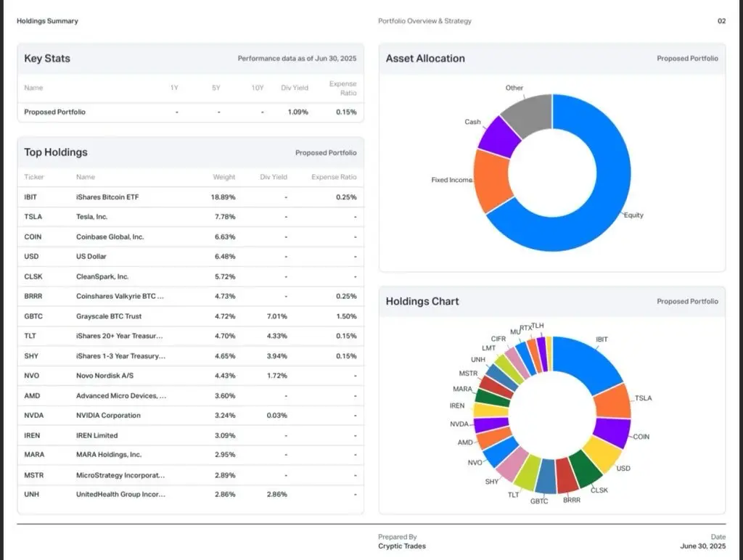Image resolution: width=743 pixels, height=560 pixels.
Task: Select the Ticker column header
Action: [x=34, y=177]
